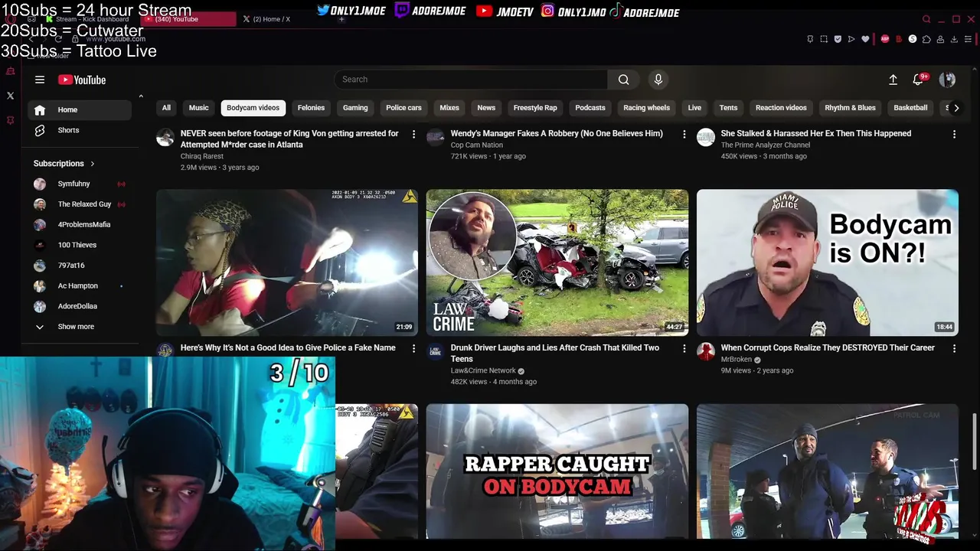Select the Police cars chip

click(x=403, y=108)
